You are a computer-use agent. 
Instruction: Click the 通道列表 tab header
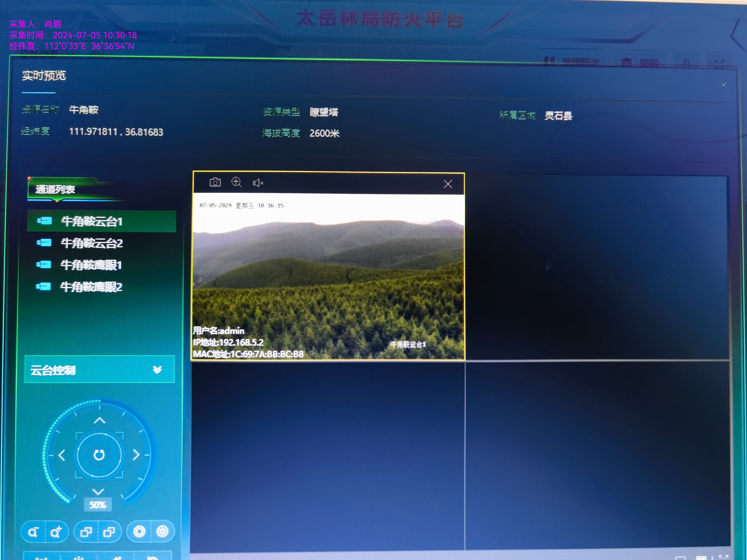(x=55, y=189)
